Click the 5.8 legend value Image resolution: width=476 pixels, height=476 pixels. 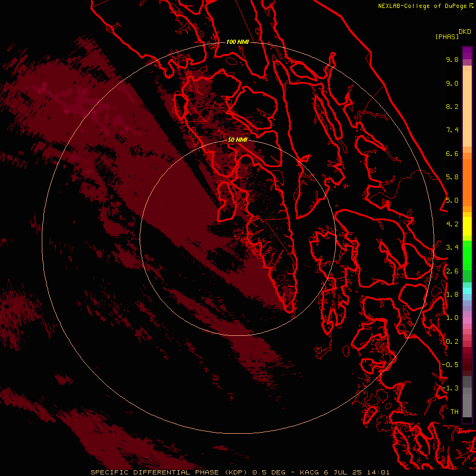(452, 177)
